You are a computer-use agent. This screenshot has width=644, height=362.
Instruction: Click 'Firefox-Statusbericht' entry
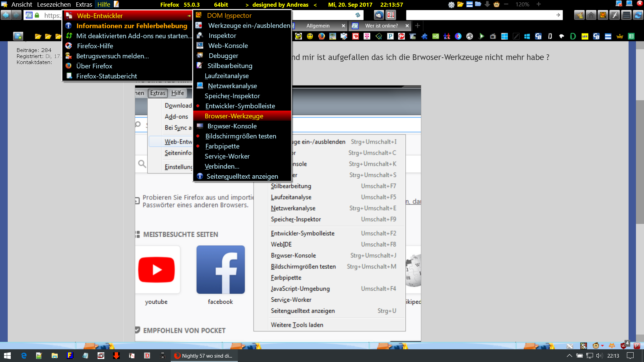[106, 76]
